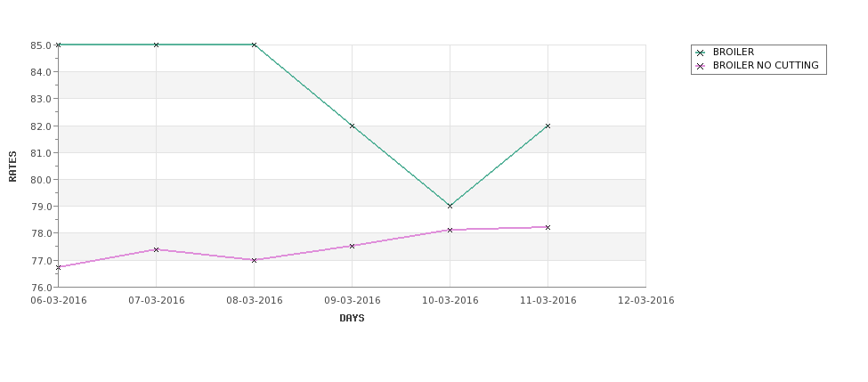This screenshot has height=382, width=868.
Task: Select BROILER data point on 06-03-2016
Action: tap(58, 45)
